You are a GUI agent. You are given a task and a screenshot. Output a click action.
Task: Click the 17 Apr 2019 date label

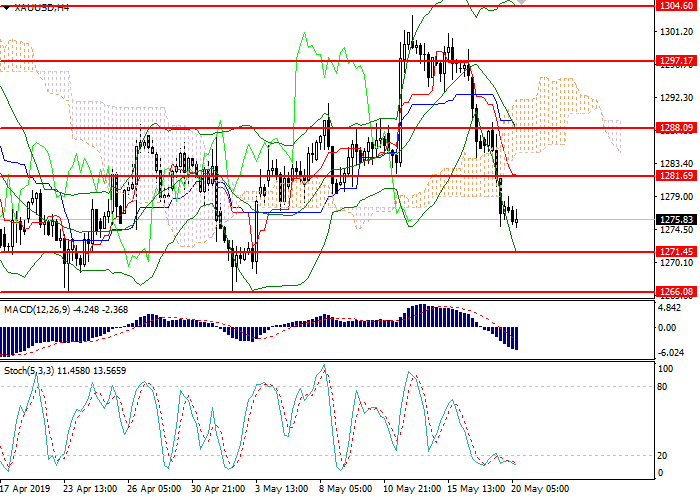pyautogui.click(x=26, y=491)
